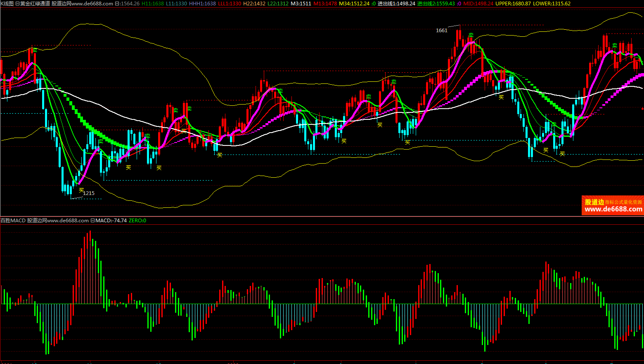
Task: Collapse the 黄金红绿通道 indicator box icon
Action: (x=17, y=3)
